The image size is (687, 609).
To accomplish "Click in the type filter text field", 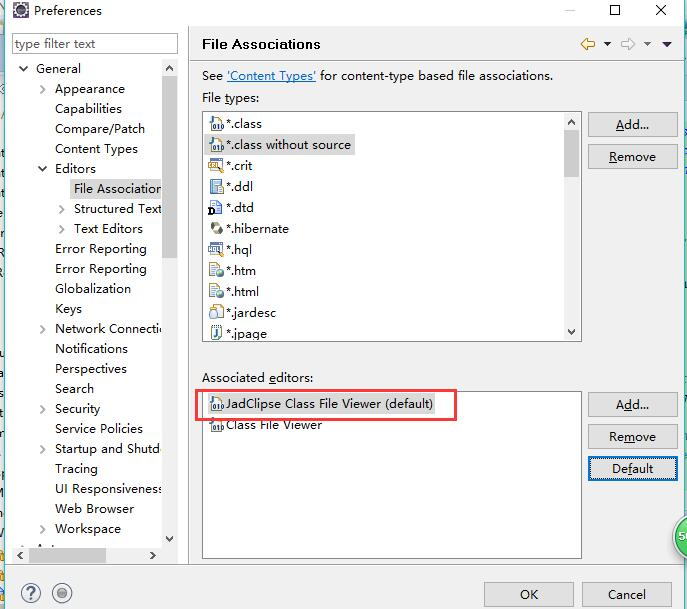I will [94, 44].
